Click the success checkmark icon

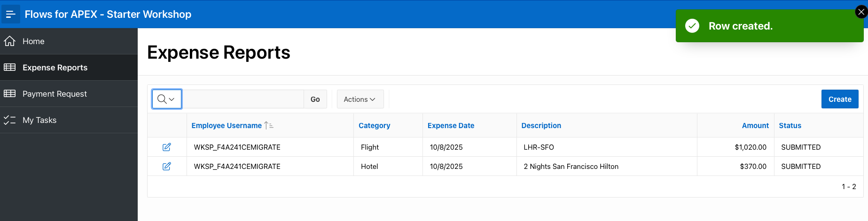pyautogui.click(x=692, y=26)
